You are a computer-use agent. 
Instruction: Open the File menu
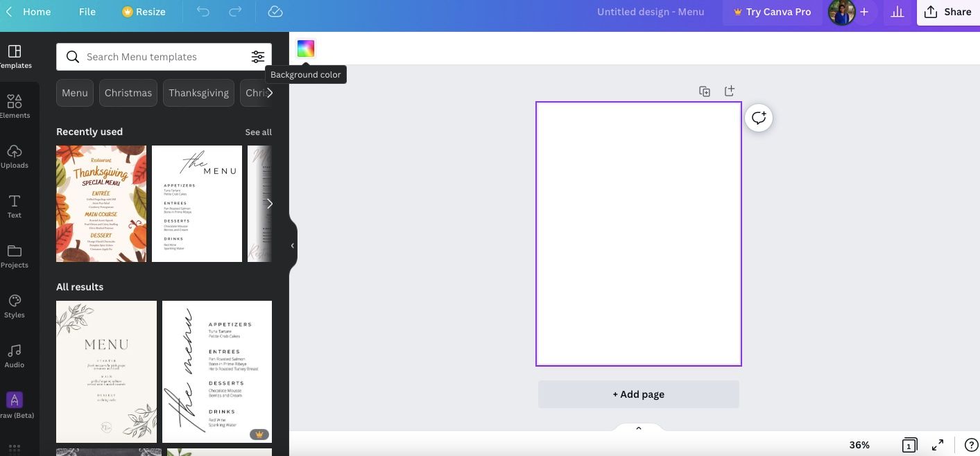pyautogui.click(x=87, y=11)
